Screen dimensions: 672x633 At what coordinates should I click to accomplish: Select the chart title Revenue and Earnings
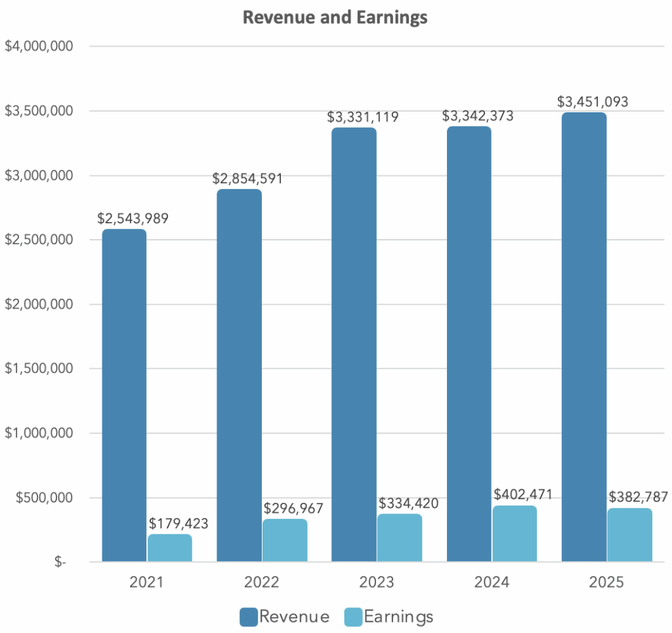click(x=335, y=18)
